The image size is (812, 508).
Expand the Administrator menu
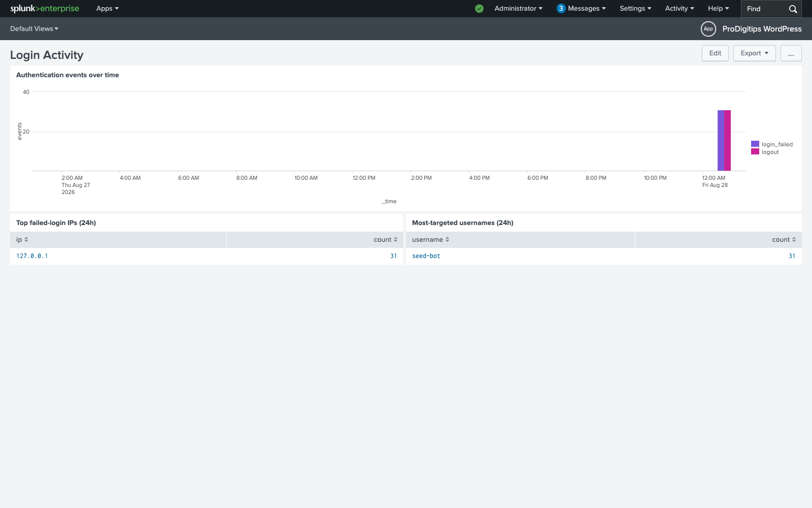tap(519, 9)
